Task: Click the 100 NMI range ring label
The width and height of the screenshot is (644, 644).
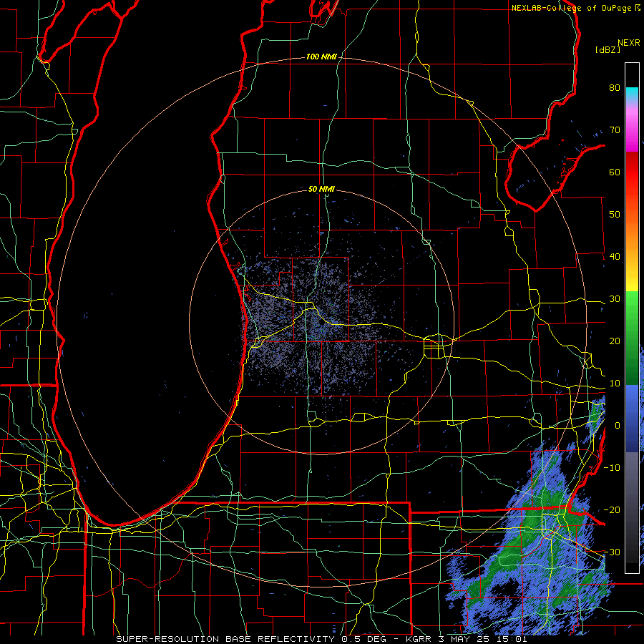Action: pos(321,57)
